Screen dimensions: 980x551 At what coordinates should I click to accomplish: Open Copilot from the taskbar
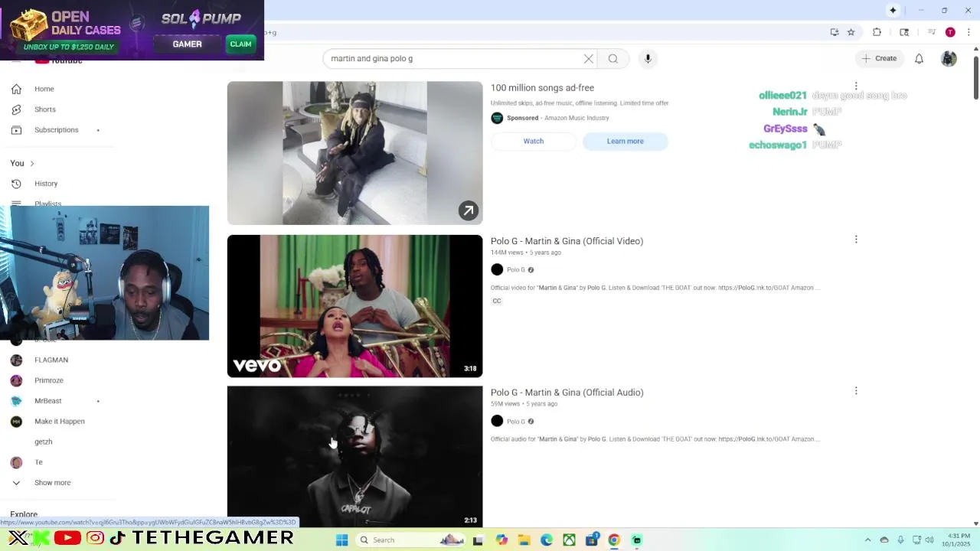(501, 540)
